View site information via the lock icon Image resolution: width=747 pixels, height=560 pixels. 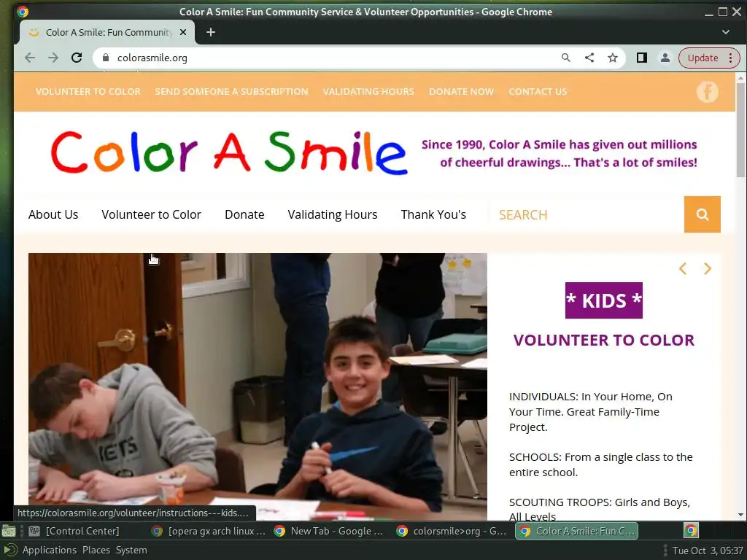point(106,58)
